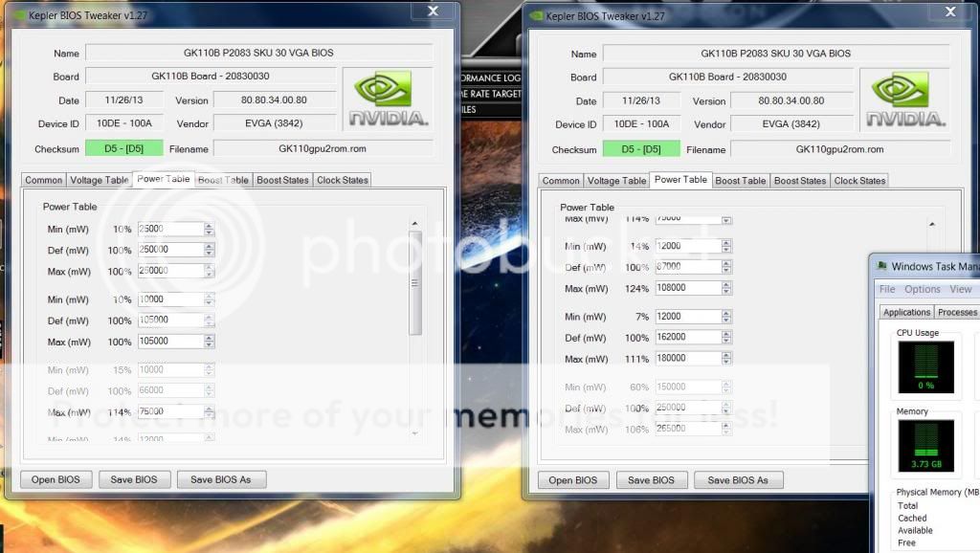
Task: Click the Filename field in the left Kepler window
Action: [x=323, y=148]
